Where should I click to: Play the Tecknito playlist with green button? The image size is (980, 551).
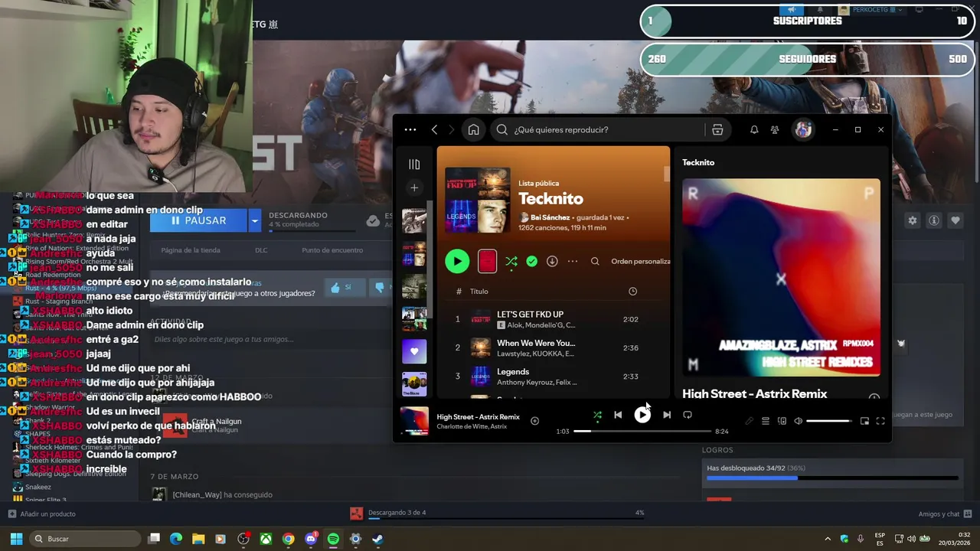pyautogui.click(x=457, y=261)
